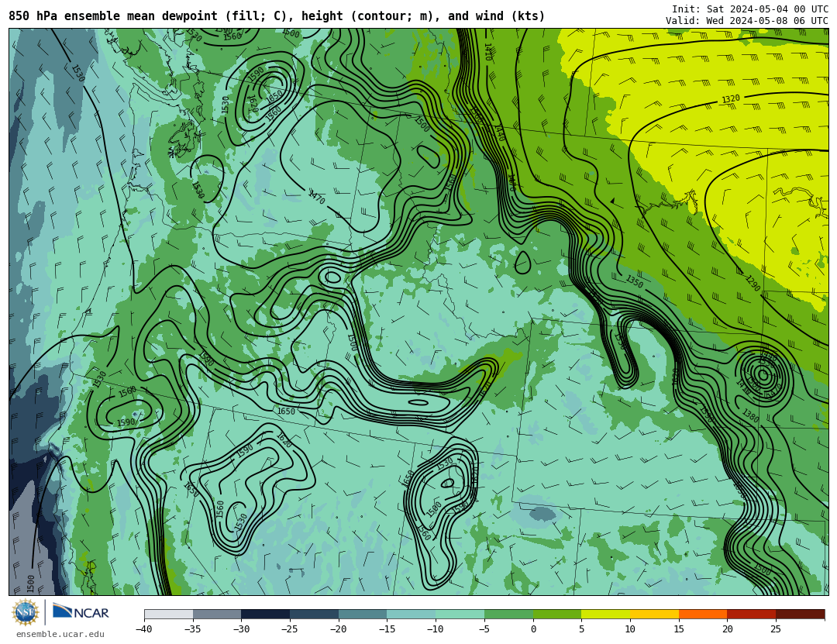Pick the orange 15 to 20 colorbar segment

coord(703,614)
